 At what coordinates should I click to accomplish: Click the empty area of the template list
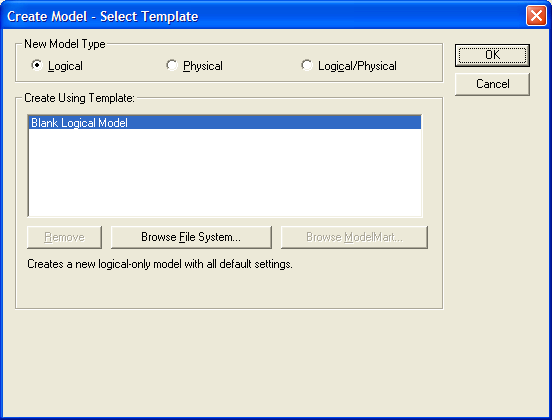pos(225,173)
